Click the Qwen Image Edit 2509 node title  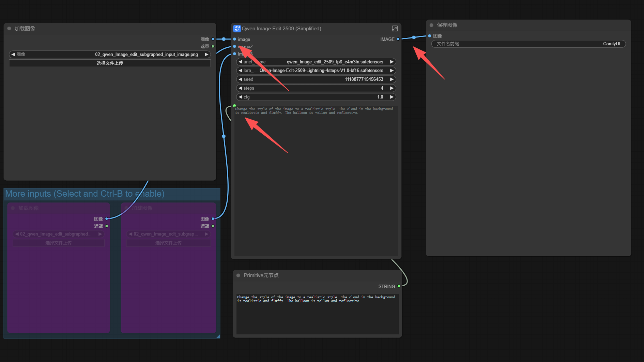click(281, 29)
